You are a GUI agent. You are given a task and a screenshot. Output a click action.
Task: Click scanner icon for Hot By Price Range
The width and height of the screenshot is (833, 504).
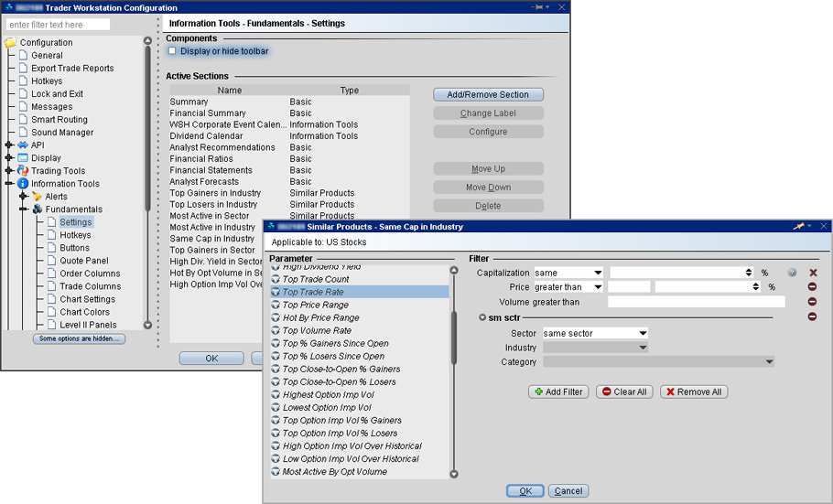276,317
